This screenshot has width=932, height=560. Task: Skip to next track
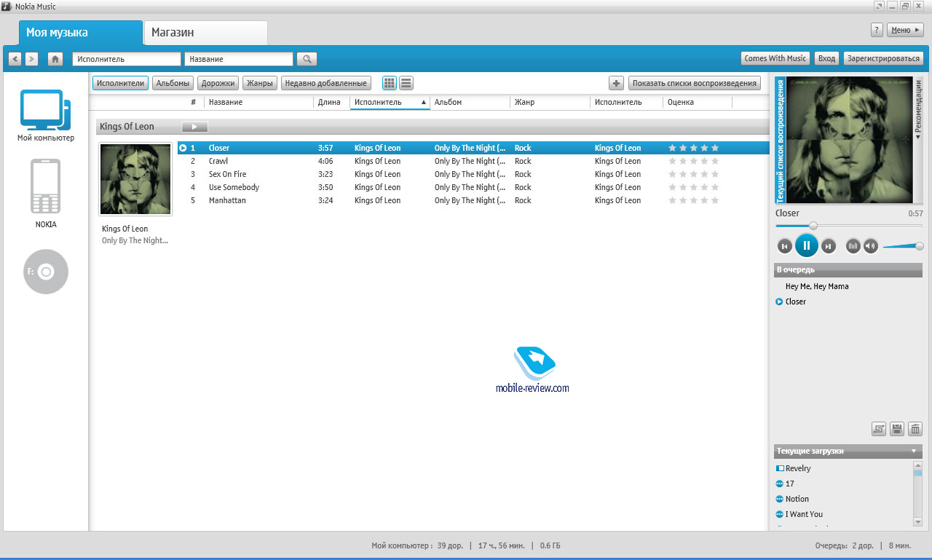tap(828, 246)
